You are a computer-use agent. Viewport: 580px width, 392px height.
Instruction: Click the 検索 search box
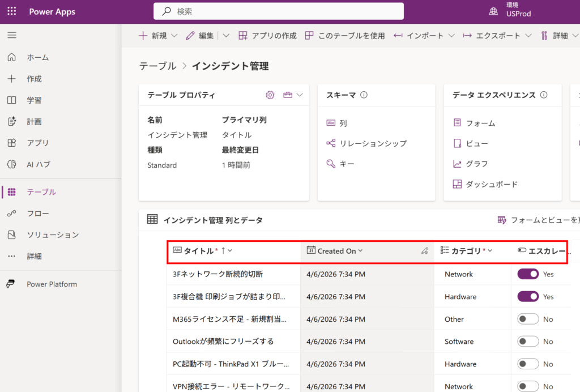[279, 11]
